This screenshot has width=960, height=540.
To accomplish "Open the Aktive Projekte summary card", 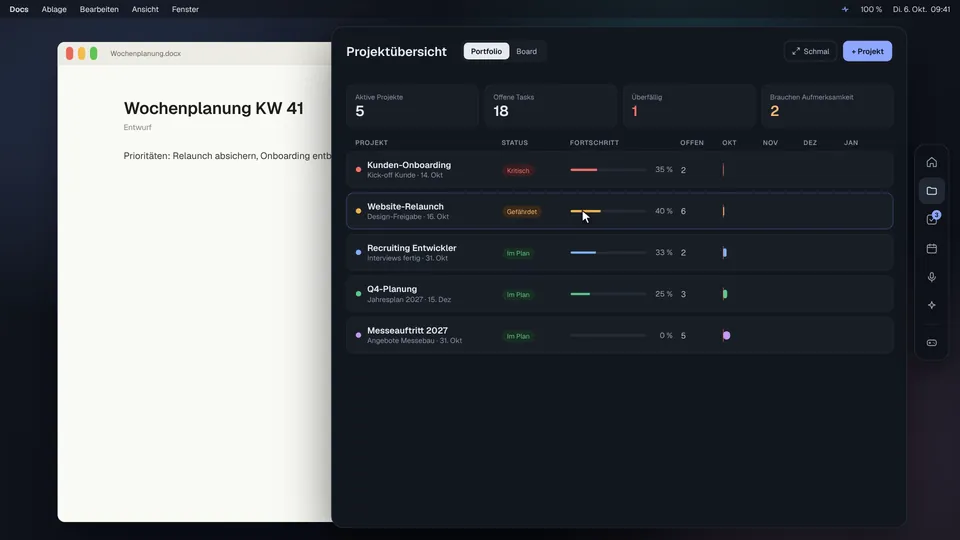I will (412, 106).
